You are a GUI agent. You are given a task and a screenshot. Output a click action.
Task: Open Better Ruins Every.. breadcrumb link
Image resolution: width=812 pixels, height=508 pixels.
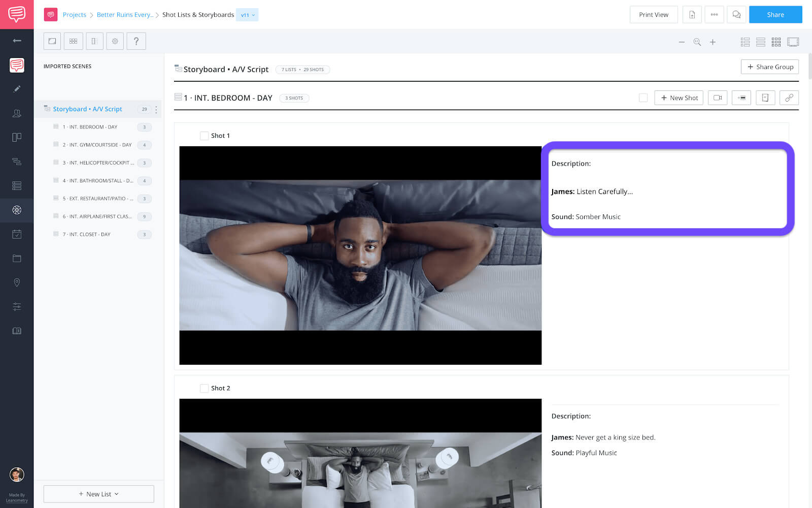tap(125, 15)
